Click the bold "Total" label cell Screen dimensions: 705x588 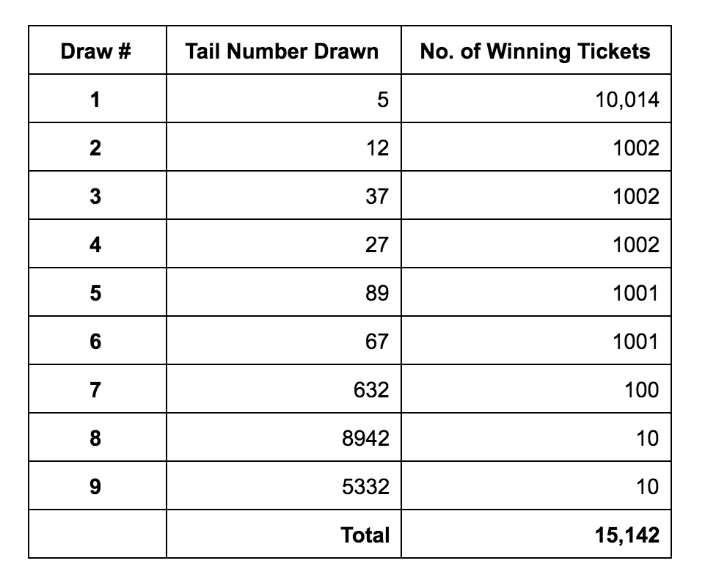(365, 535)
